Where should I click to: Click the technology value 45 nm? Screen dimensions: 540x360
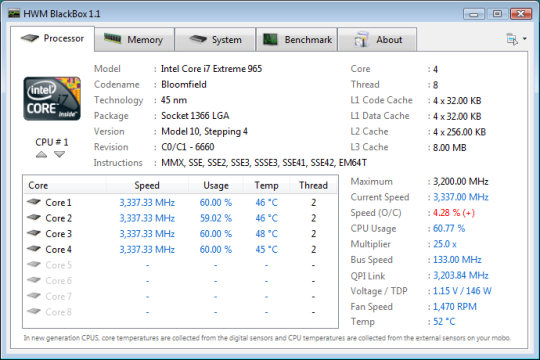[174, 100]
